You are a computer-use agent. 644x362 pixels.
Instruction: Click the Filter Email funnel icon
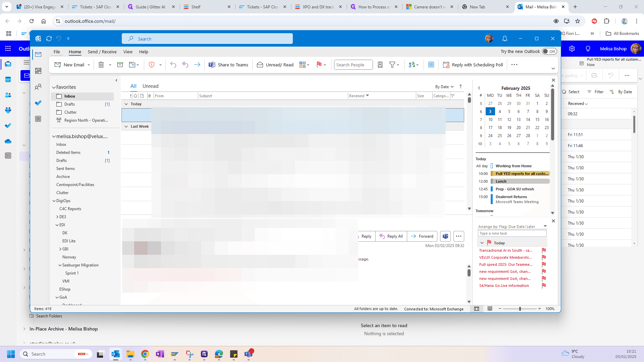(x=392, y=65)
